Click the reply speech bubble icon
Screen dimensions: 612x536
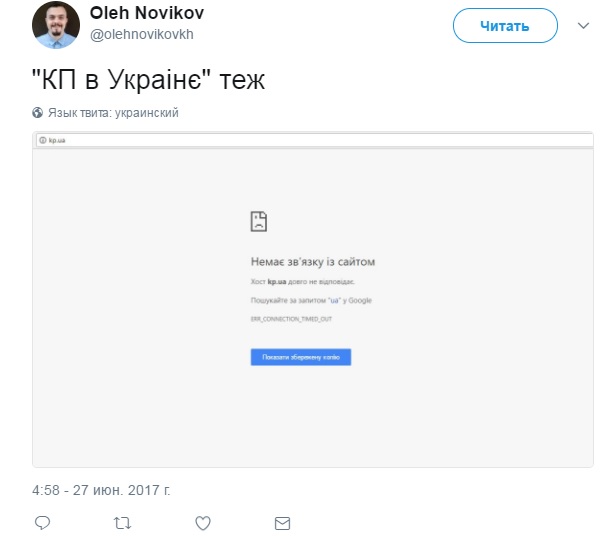pyautogui.click(x=42, y=523)
